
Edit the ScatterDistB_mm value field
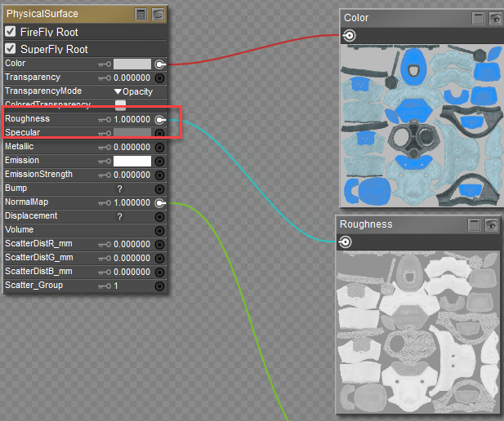132,272
